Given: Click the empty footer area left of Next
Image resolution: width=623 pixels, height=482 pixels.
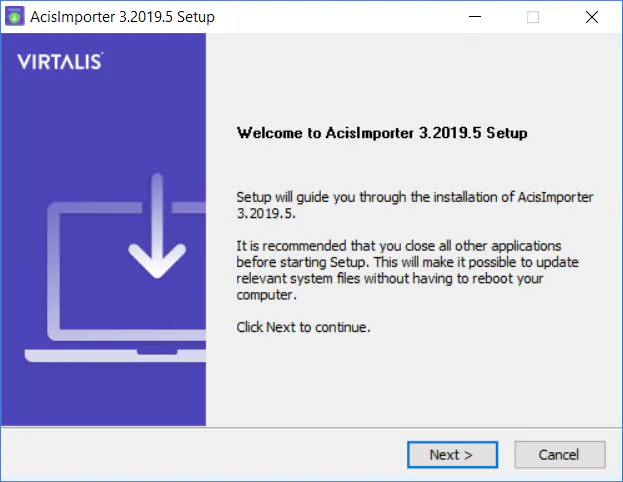Looking at the screenshot, I should (x=203, y=455).
